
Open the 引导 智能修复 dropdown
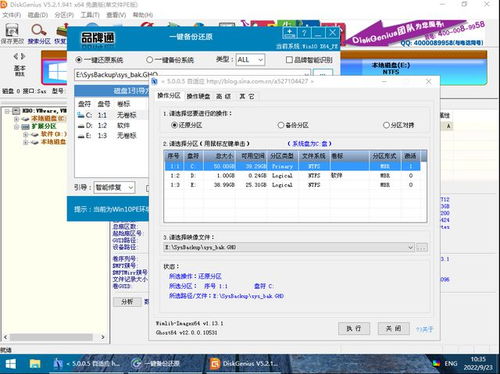[x=115, y=188]
